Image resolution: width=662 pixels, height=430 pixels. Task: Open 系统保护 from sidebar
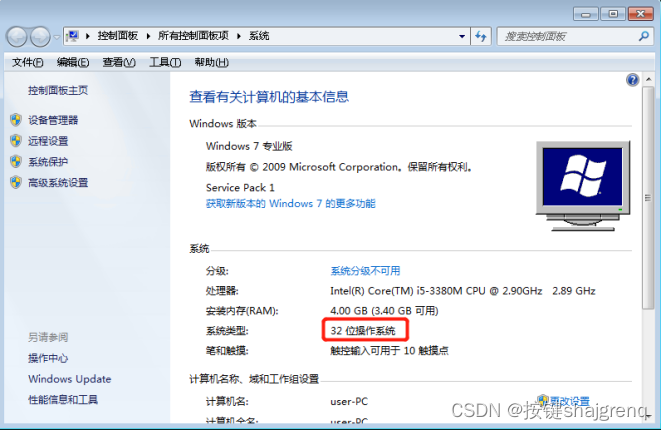(x=48, y=162)
